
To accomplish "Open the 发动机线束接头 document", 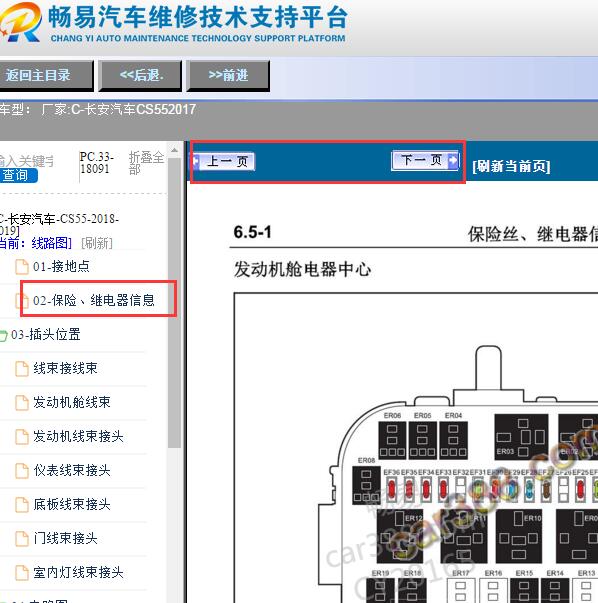I will 78,436.
